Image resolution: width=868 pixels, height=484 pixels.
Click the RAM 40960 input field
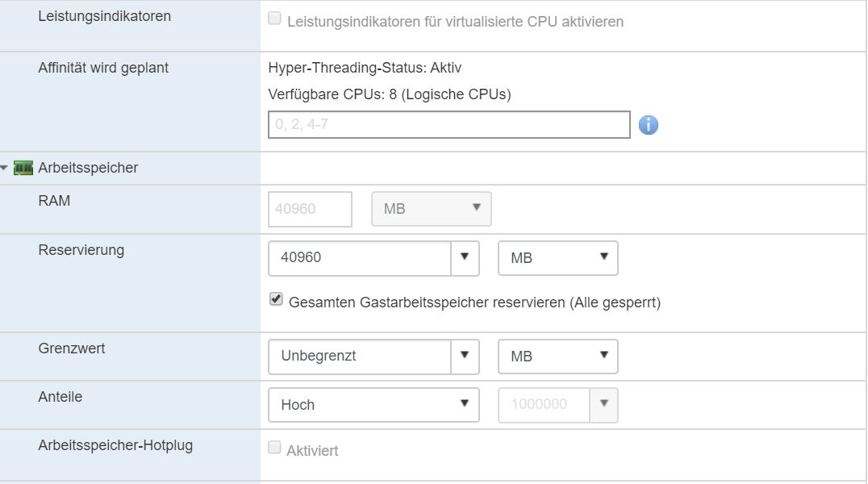tap(310, 209)
